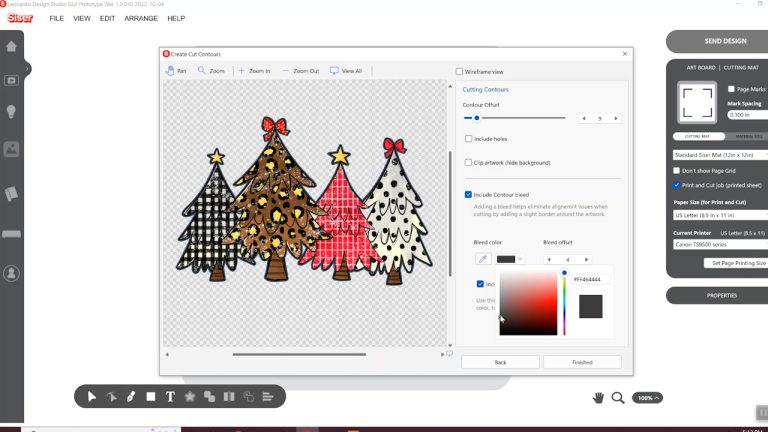The image size is (768, 432).
Task: Uncheck Include Contour bleed
Action: click(469, 194)
